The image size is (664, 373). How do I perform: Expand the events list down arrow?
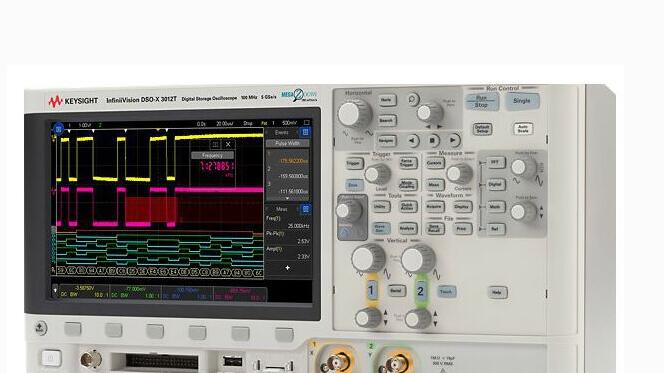pyautogui.click(x=288, y=199)
